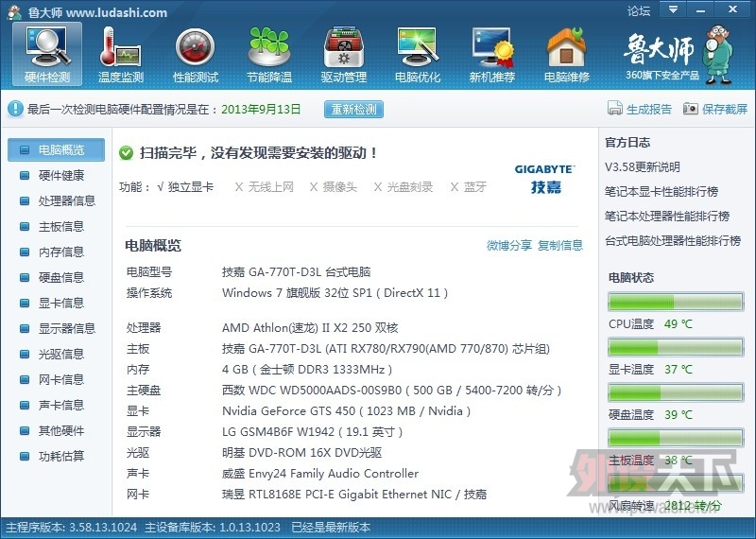The height and width of the screenshot is (539, 756).
Task: Click the 光驱 value 明基 DVD-ROM 16X
Action: (x=301, y=453)
